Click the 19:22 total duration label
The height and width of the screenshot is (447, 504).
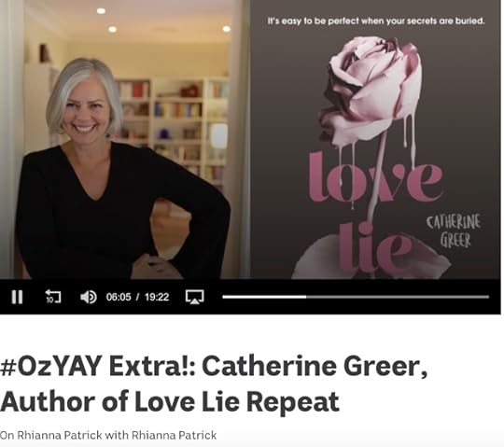[x=157, y=297]
